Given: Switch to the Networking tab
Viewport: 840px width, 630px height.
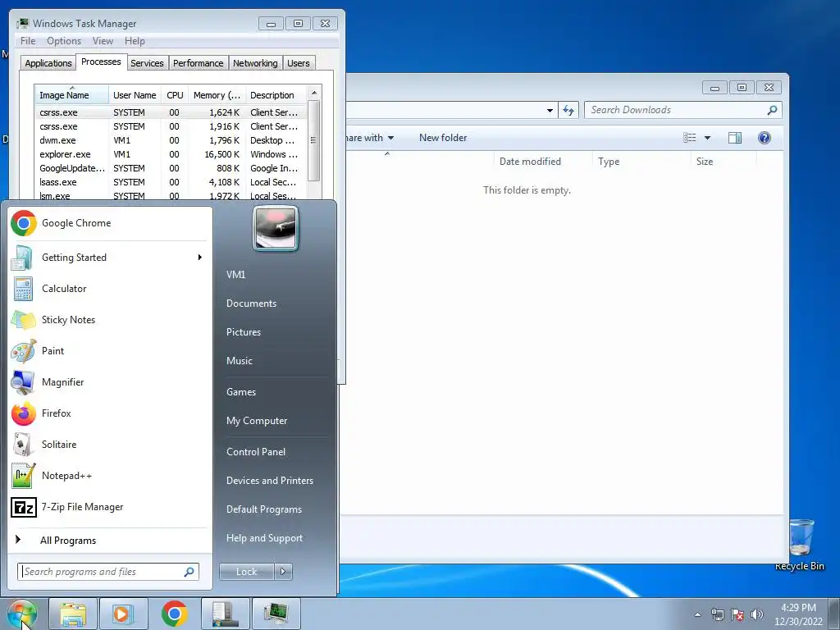Looking at the screenshot, I should 255,63.
